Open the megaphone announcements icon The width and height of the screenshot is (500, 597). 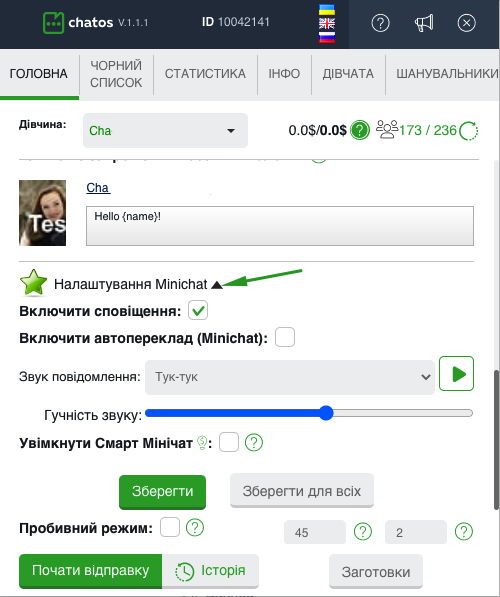point(424,23)
